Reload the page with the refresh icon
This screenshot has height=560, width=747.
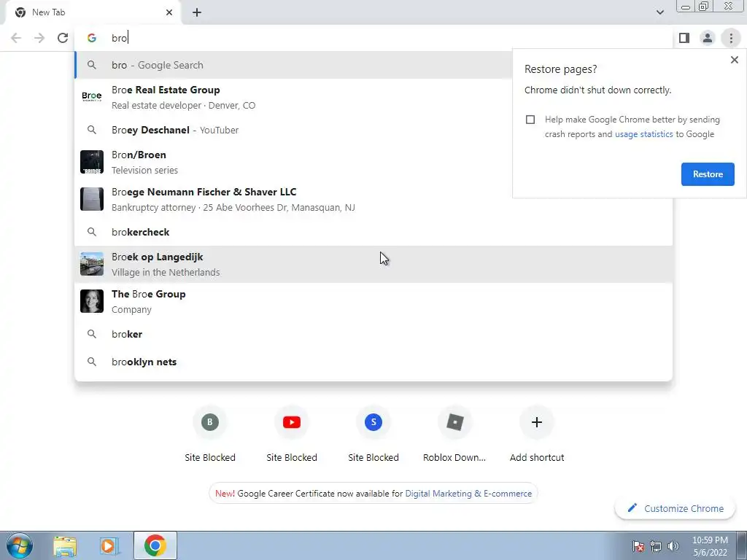point(63,38)
